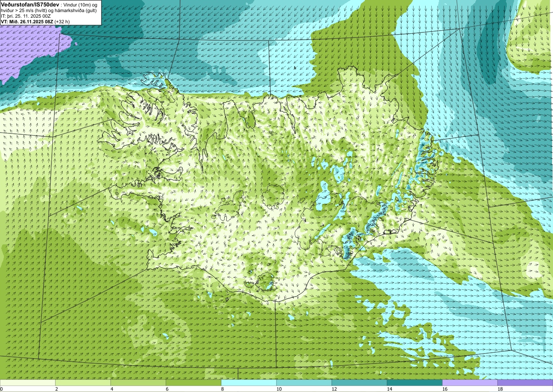Click the legend scale label '6'

[x=167, y=389]
